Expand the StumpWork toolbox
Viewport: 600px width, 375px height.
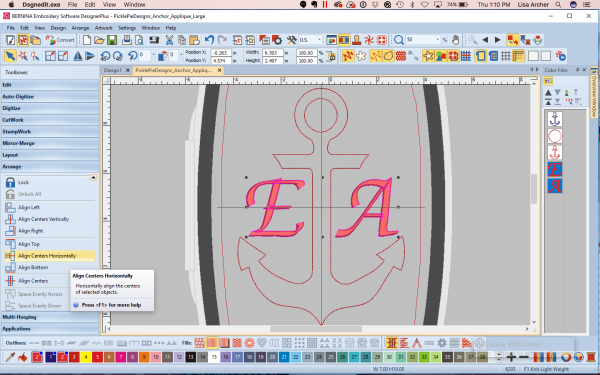tap(50, 132)
